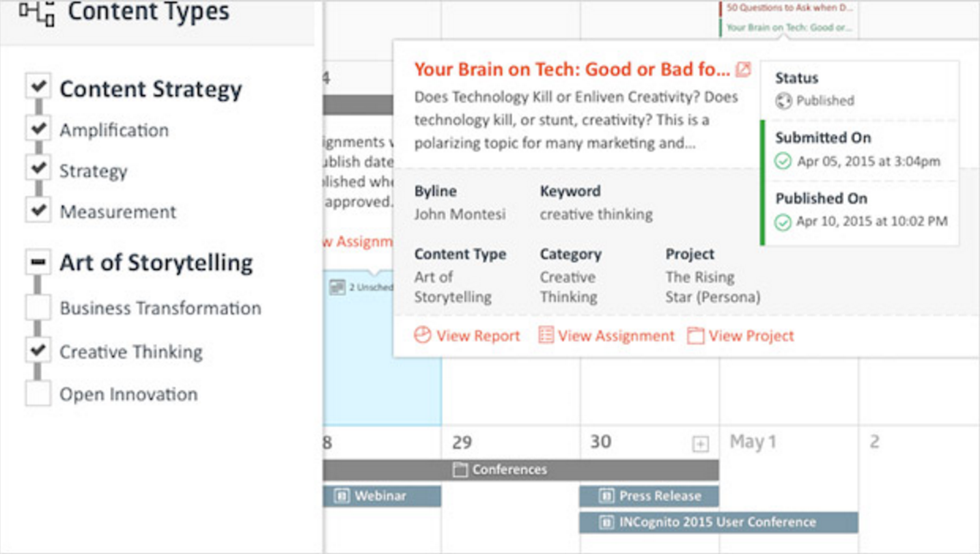Open article via external link icon beside title
This screenshot has width=980, height=554.
click(743, 69)
